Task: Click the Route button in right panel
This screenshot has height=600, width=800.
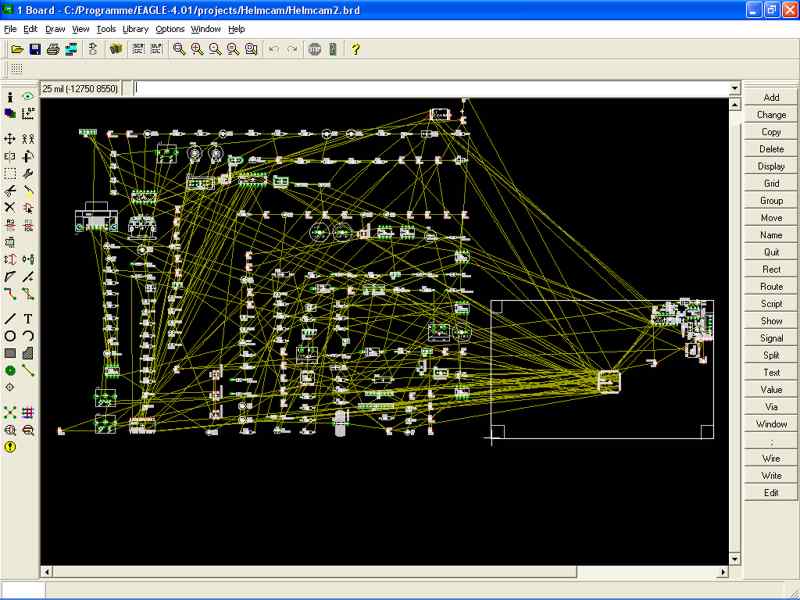Action: 770,287
